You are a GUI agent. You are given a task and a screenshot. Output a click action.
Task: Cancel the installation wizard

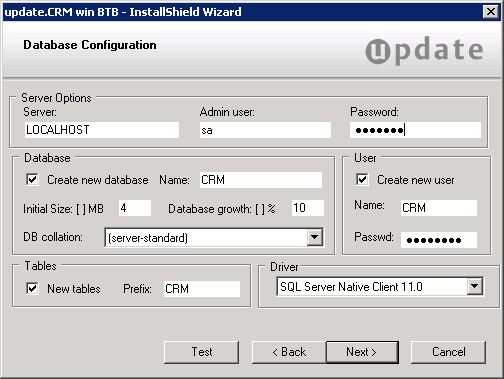point(448,352)
